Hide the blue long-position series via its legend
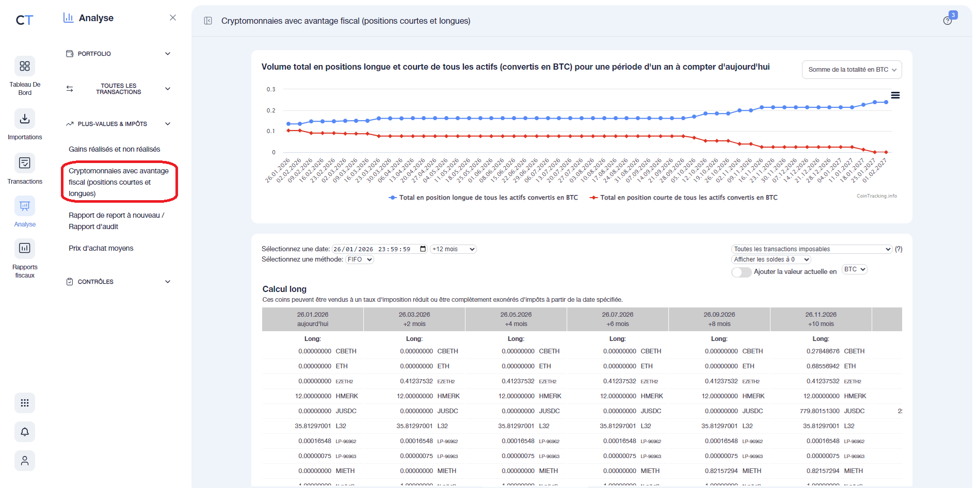This screenshot has height=488, width=980. coord(483,197)
